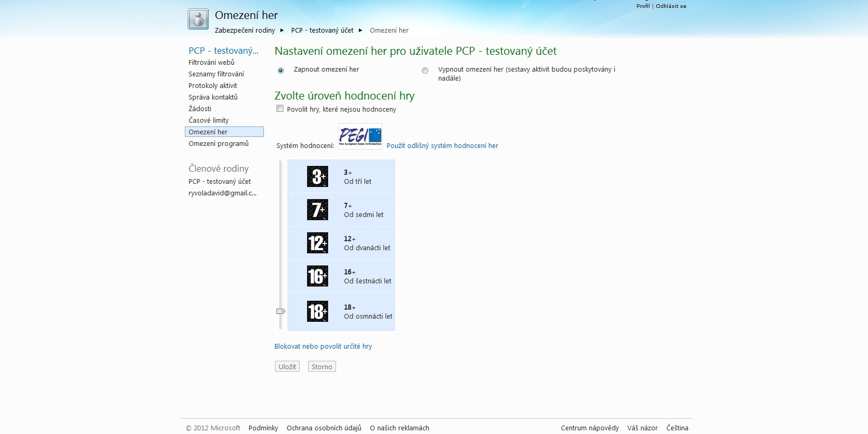This screenshot has height=434, width=868.
Task: Select the 18+ Od osmnácti let label
Action: tap(368, 312)
